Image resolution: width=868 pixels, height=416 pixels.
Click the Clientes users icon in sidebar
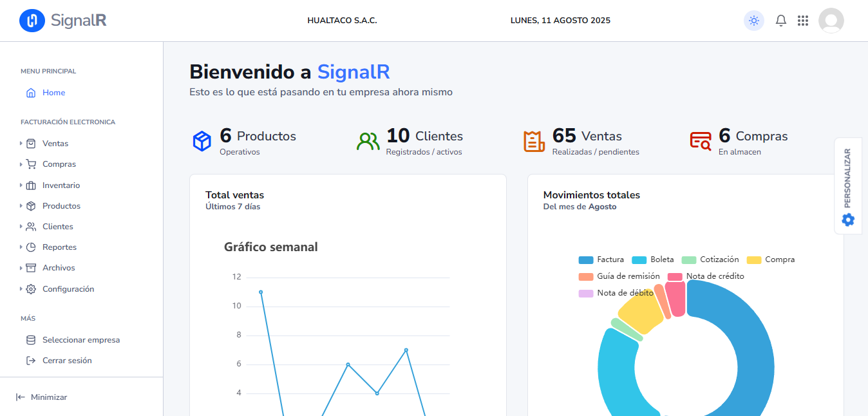[x=31, y=227]
